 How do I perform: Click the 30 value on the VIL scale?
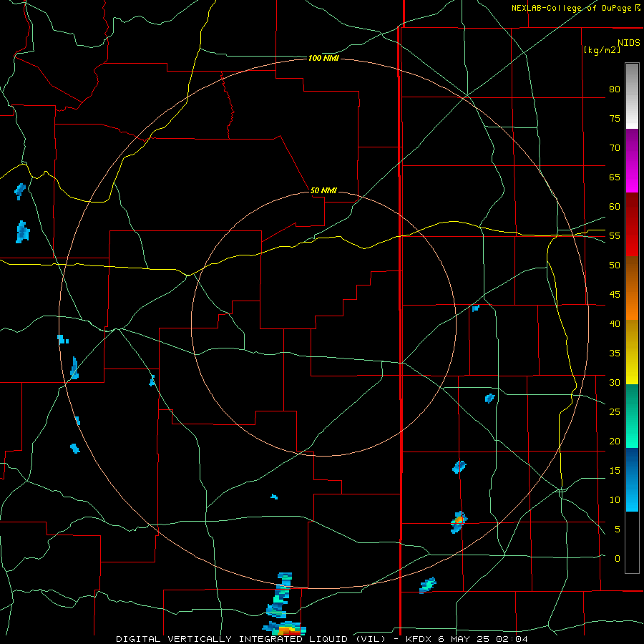tap(615, 382)
